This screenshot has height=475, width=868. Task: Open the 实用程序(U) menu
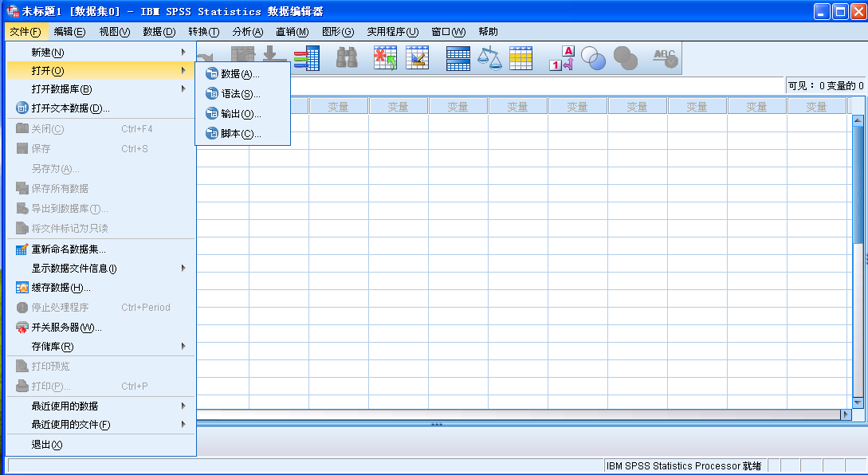pyautogui.click(x=392, y=32)
